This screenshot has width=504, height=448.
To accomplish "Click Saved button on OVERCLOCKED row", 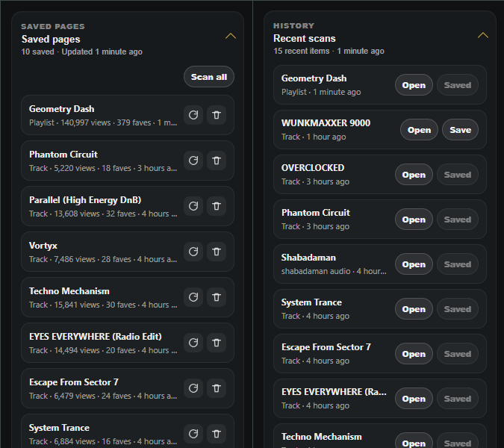I will [x=458, y=175].
